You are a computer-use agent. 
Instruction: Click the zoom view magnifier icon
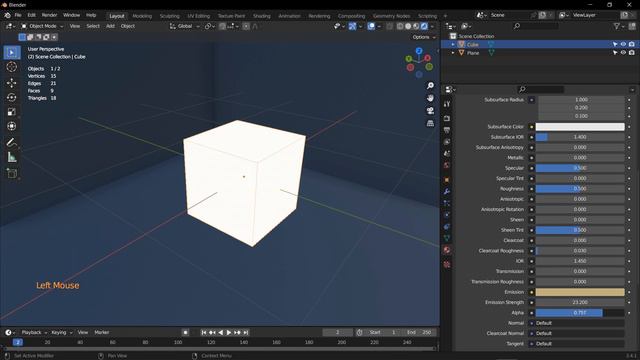tap(430, 86)
